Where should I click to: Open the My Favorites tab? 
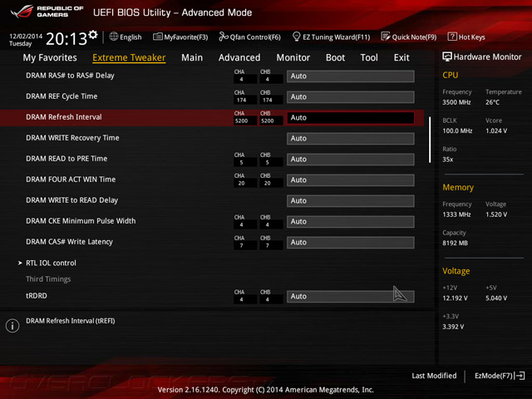click(50, 57)
